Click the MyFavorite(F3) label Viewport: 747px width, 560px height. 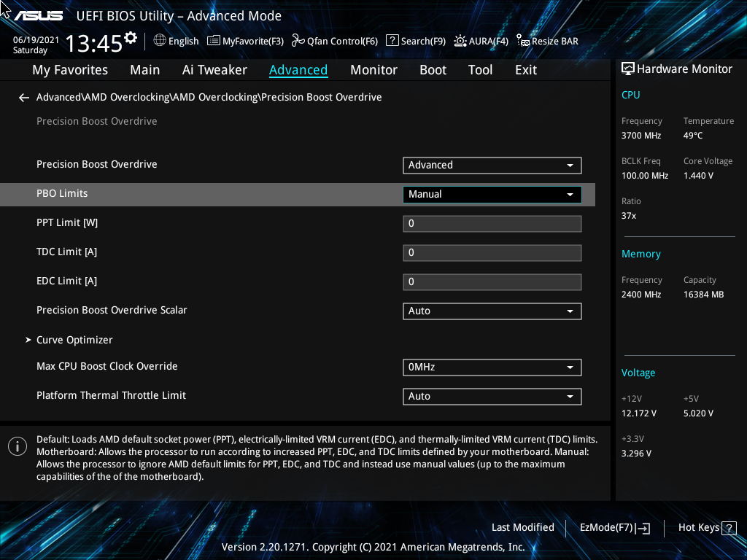253,42
